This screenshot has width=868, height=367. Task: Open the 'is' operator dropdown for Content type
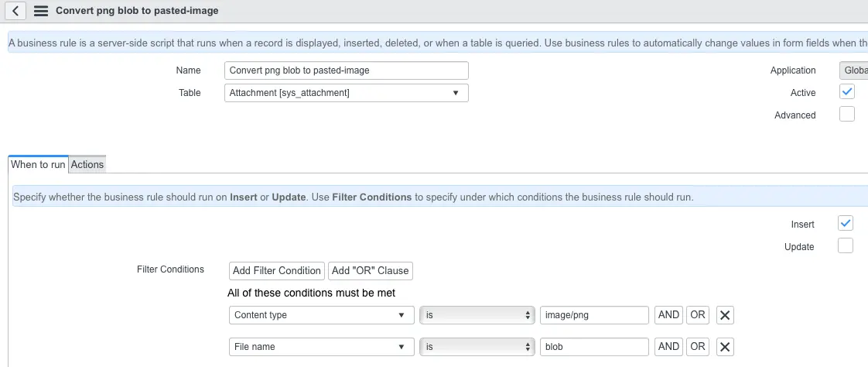click(x=477, y=315)
